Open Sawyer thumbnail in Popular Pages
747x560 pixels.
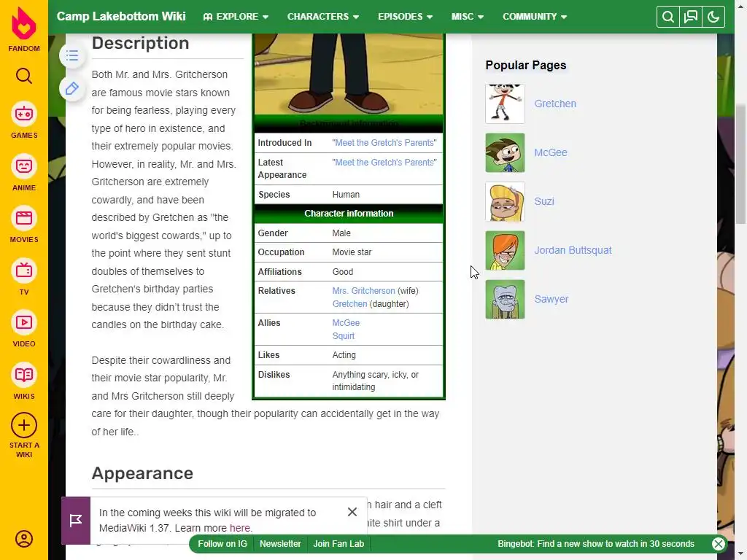(x=505, y=299)
